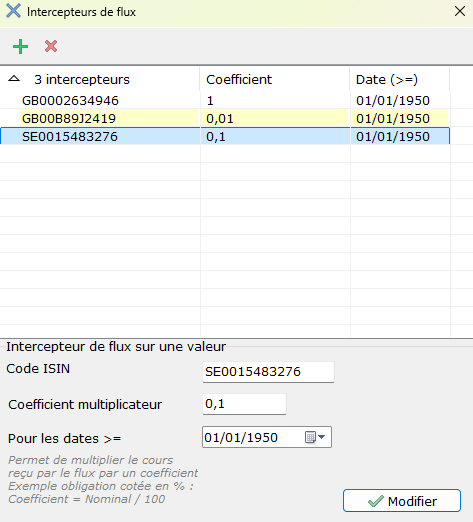Click date cell of SE0015483276 row

click(x=400, y=137)
